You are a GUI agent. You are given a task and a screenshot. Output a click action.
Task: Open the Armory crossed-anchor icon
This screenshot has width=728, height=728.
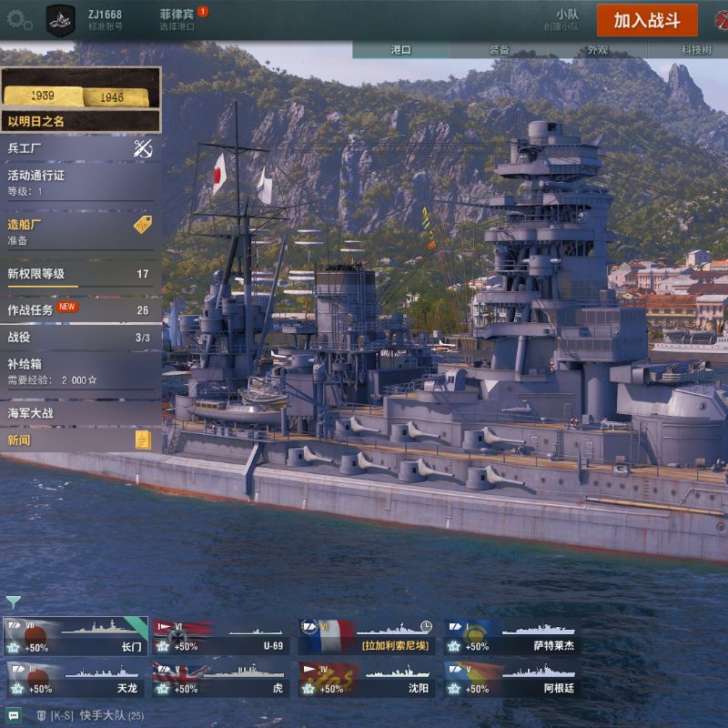click(x=143, y=148)
